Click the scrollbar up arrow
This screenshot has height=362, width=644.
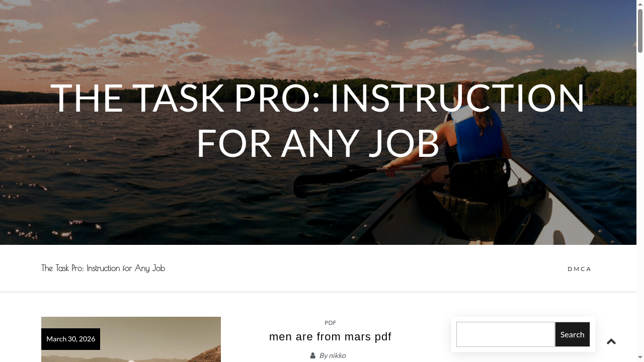click(640, 4)
